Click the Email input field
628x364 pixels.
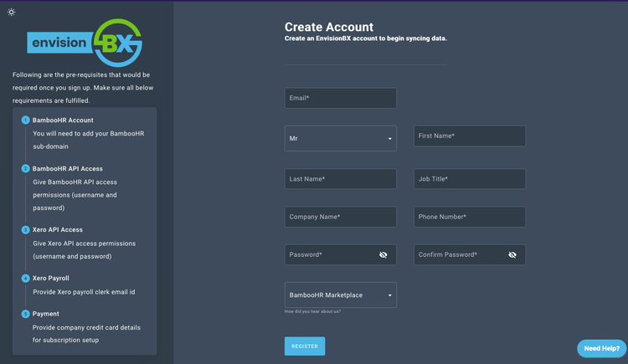[x=341, y=98]
